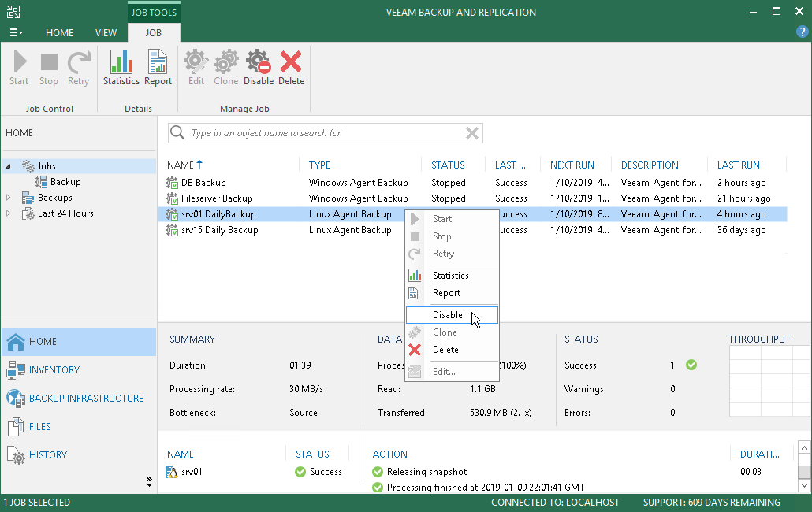Open job Statistics from the ribbon

[x=121, y=67]
